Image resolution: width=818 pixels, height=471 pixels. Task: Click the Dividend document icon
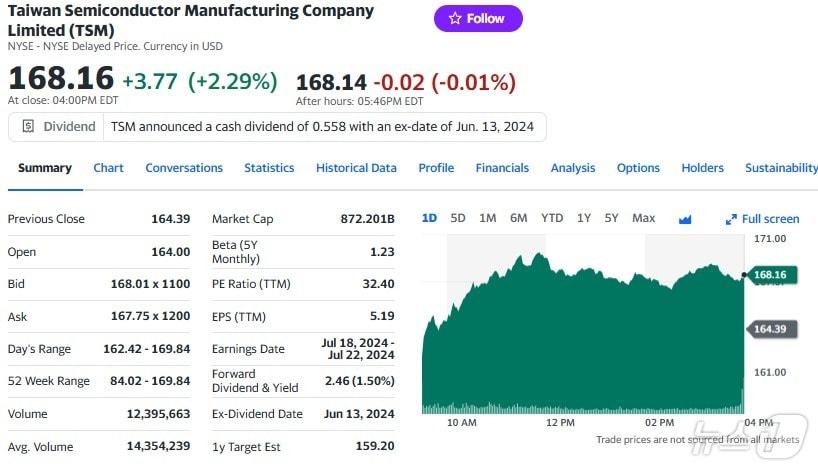tap(26, 127)
